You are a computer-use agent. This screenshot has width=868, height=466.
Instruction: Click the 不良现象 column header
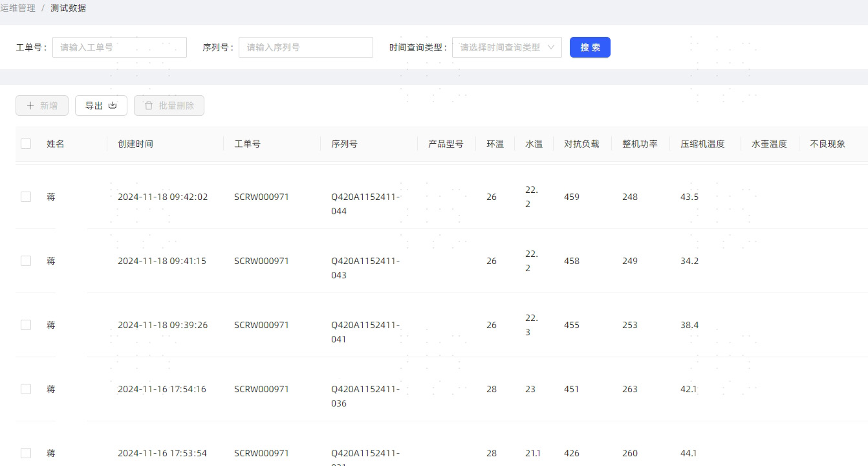coord(827,144)
